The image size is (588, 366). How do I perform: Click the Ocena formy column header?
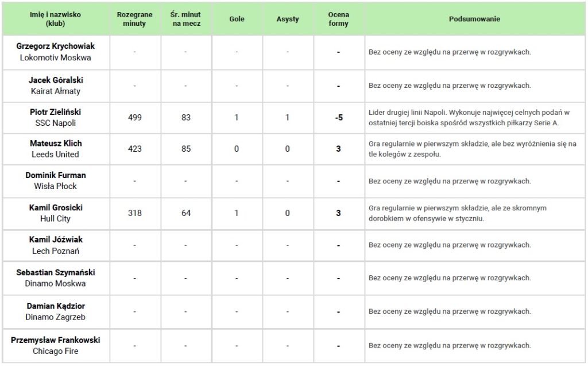338,19
